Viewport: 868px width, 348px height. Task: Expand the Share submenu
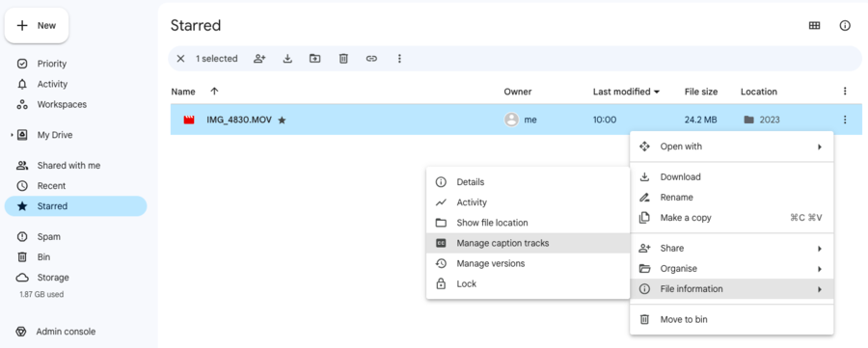(732, 249)
